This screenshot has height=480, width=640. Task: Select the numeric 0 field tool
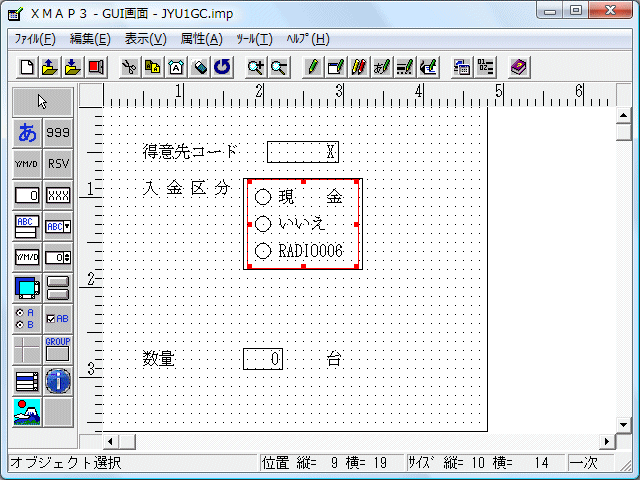click(27, 195)
